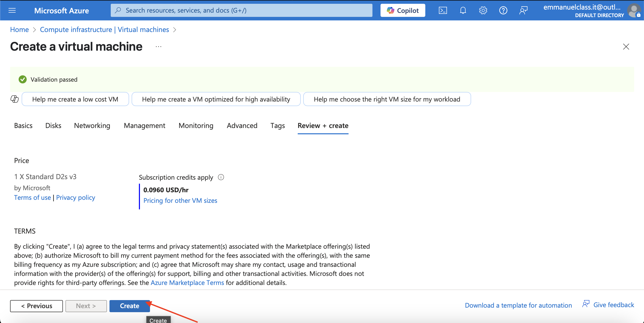The height and width of the screenshot is (323, 644).
Task: Click the search magnifier icon
Action: click(118, 10)
